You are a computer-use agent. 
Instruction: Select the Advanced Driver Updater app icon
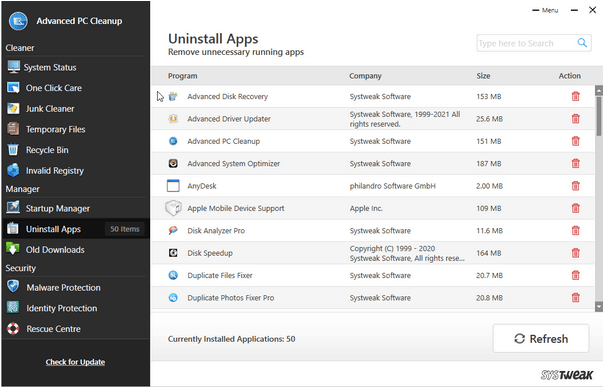coord(173,119)
